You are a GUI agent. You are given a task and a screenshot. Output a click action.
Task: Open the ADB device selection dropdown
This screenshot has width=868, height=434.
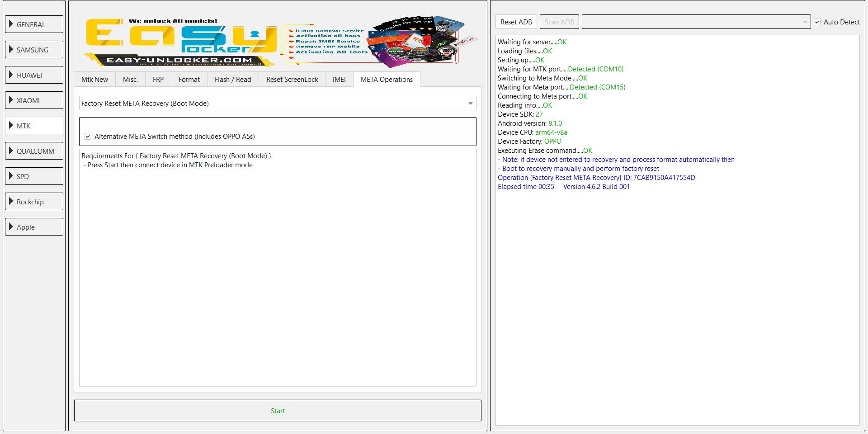pos(696,22)
